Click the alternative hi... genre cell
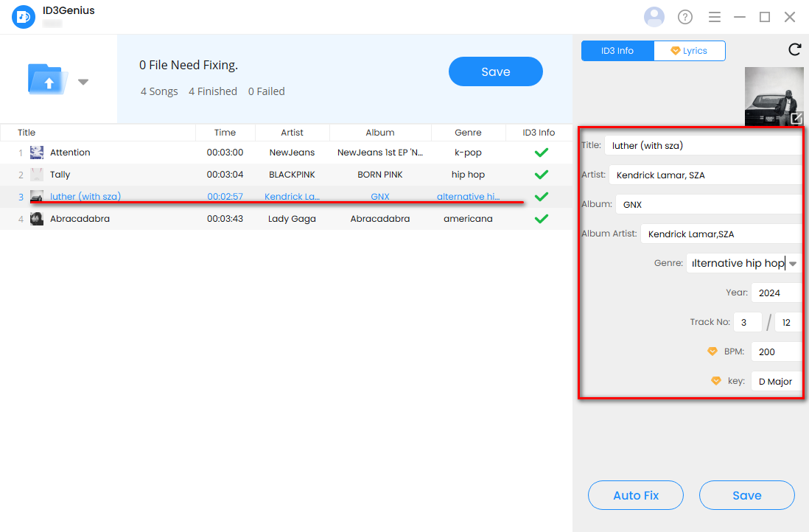This screenshot has height=532, width=809. 468,197
